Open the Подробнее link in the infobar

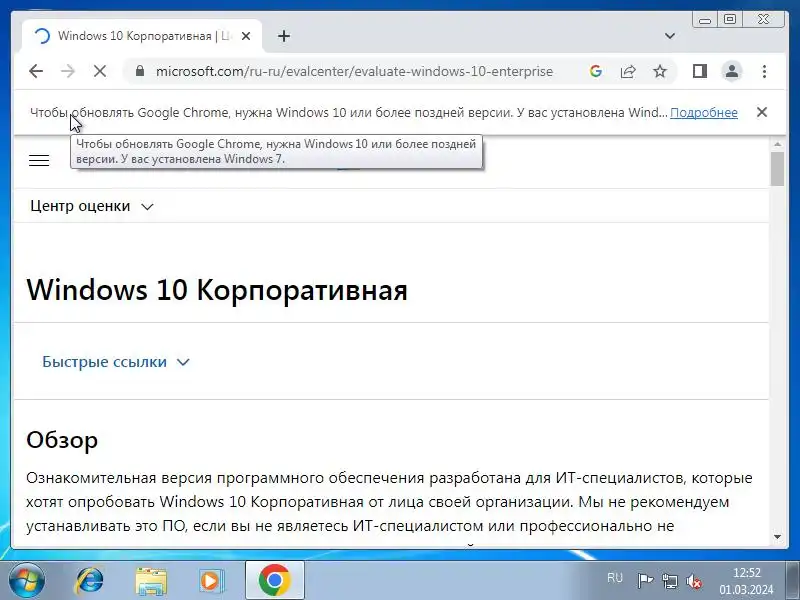(704, 112)
